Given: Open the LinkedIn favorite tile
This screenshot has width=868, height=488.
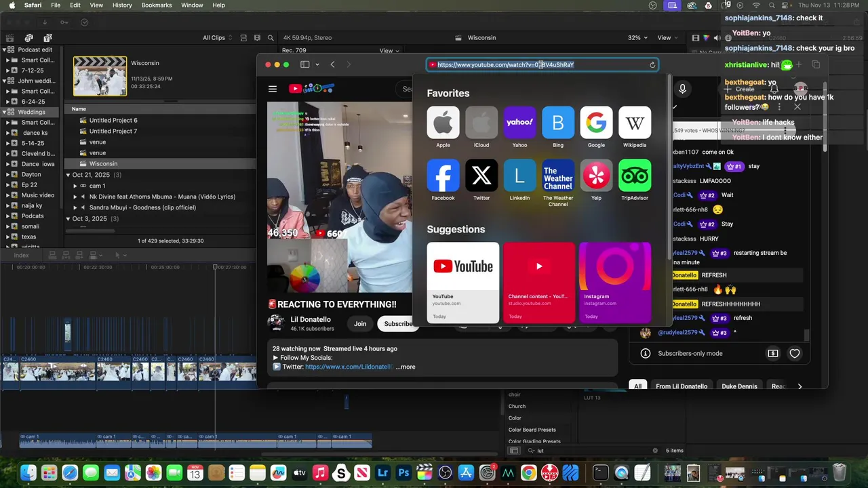Looking at the screenshot, I should click(519, 176).
